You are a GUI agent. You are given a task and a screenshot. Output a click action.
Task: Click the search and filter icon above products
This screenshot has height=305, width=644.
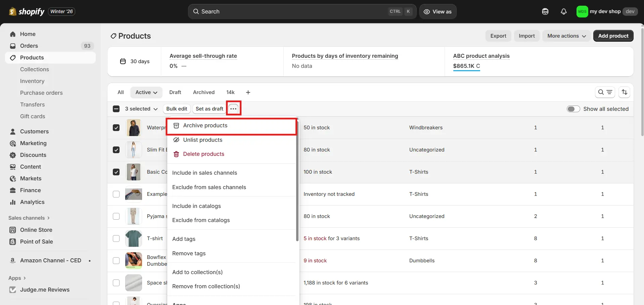[605, 92]
